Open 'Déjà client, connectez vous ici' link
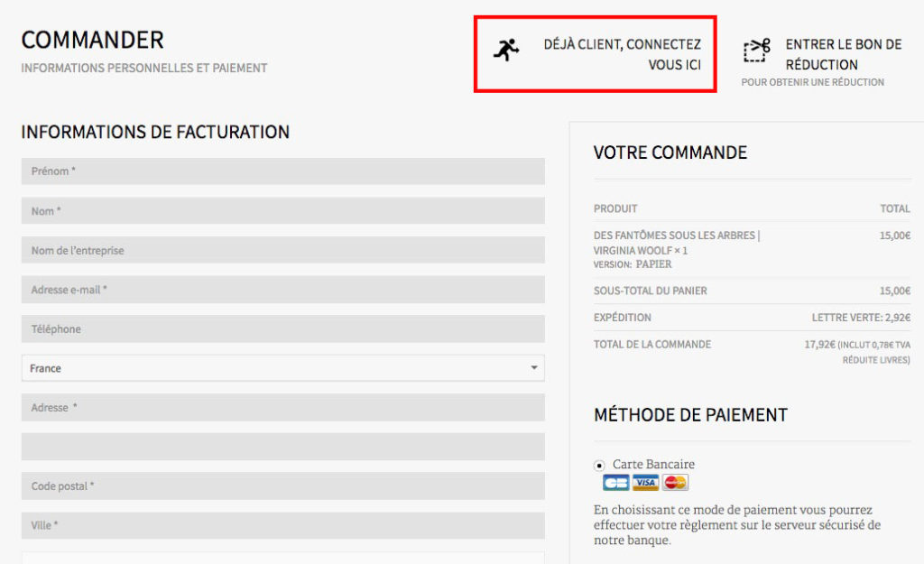 click(x=623, y=54)
